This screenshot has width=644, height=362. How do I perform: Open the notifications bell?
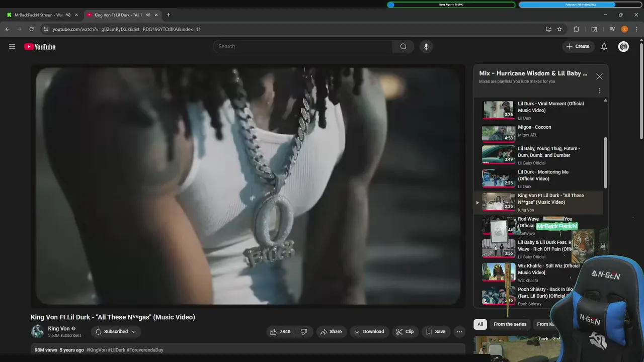[x=604, y=47]
